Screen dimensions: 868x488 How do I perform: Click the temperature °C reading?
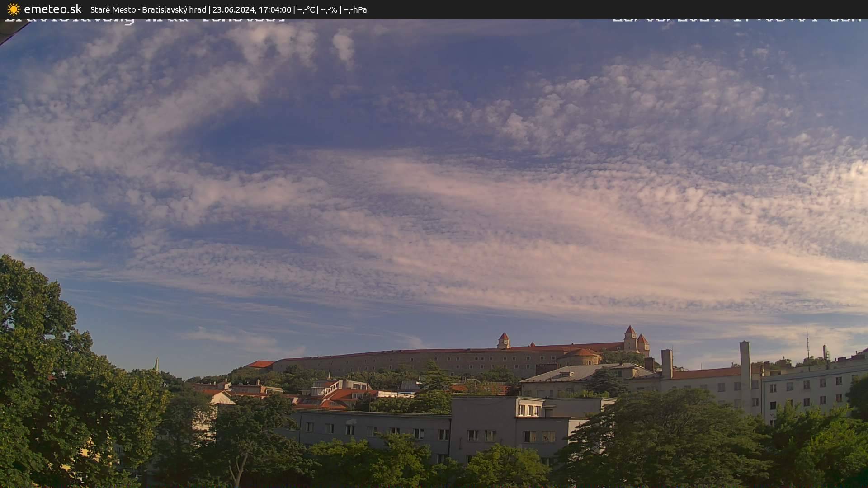coord(306,9)
